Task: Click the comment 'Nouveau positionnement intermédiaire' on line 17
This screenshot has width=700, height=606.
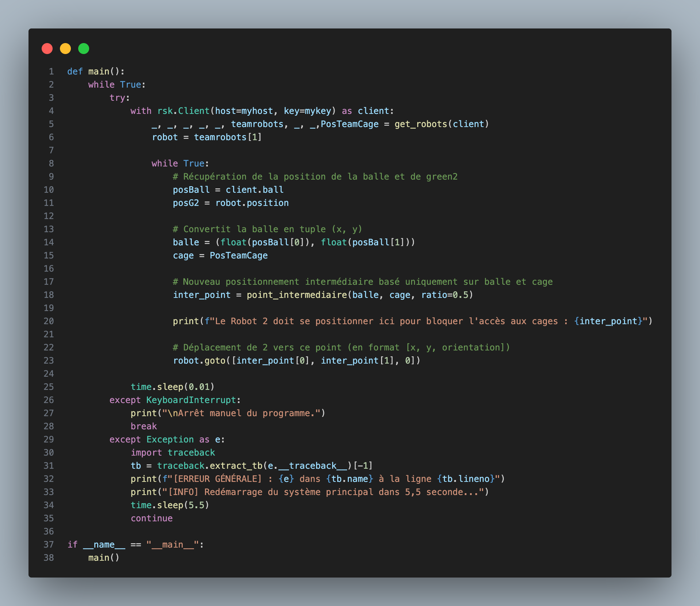Action: pos(363,282)
